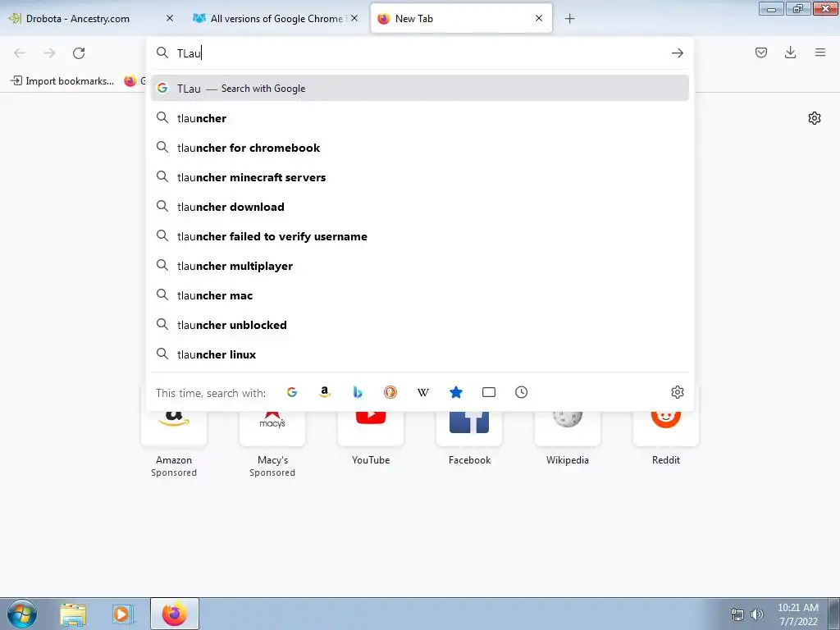Viewport: 840px width, 630px height.
Task: Click the Firefox taskbar button
Action: pos(175,614)
